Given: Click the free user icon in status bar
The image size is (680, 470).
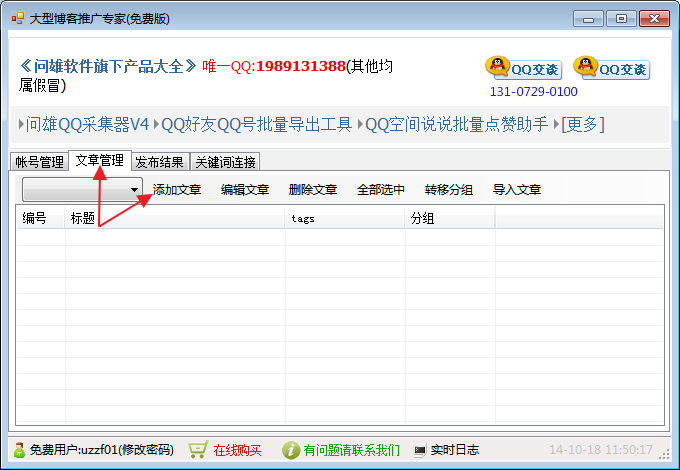Looking at the screenshot, I should [x=19, y=450].
